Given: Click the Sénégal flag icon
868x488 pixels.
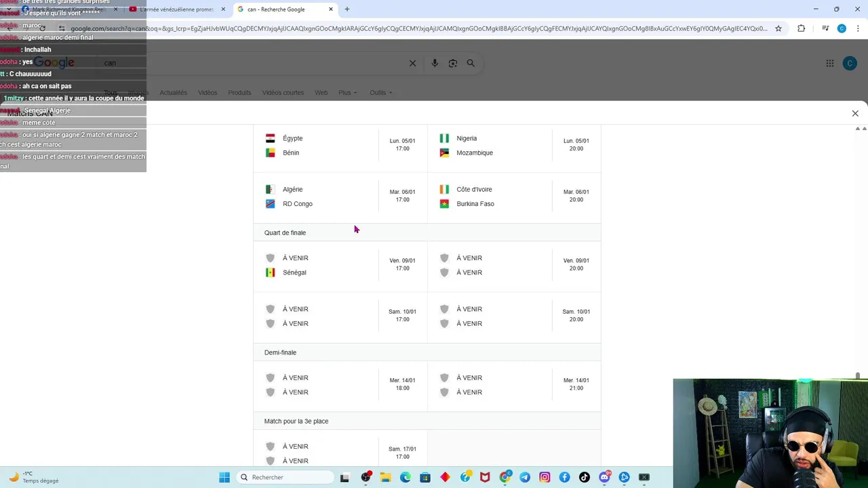Looking at the screenshot, I should coord(271,272).
